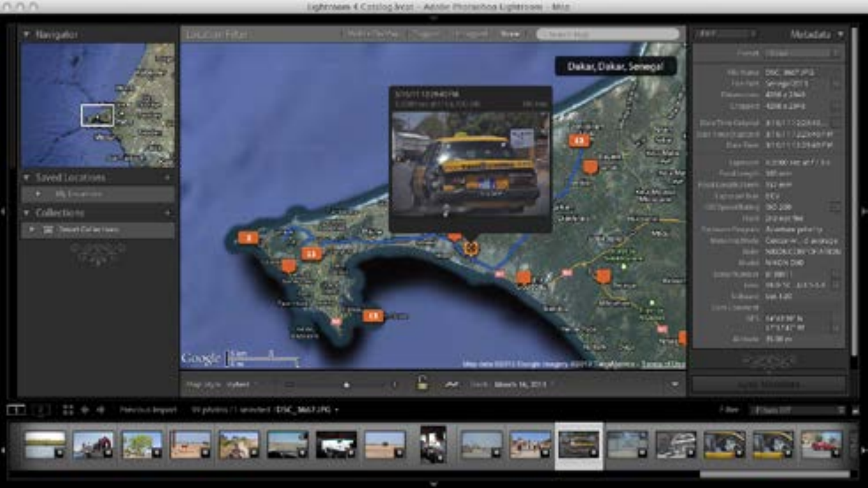Hide the right panel group arrow

864,212
